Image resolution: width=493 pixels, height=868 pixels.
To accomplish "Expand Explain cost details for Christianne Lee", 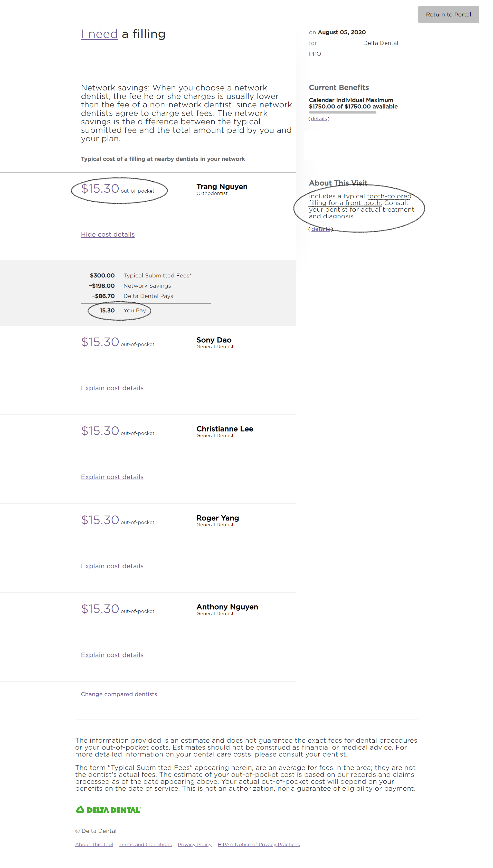I will (112, 477).
